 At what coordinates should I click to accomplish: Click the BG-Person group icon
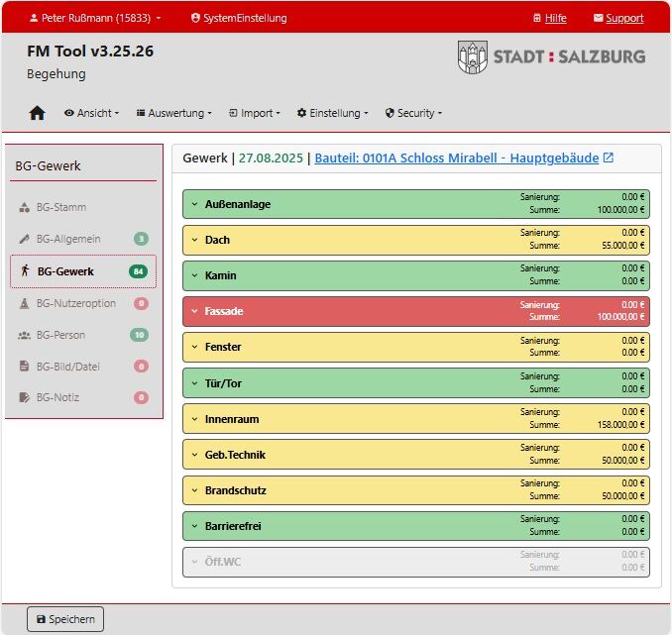25,335
